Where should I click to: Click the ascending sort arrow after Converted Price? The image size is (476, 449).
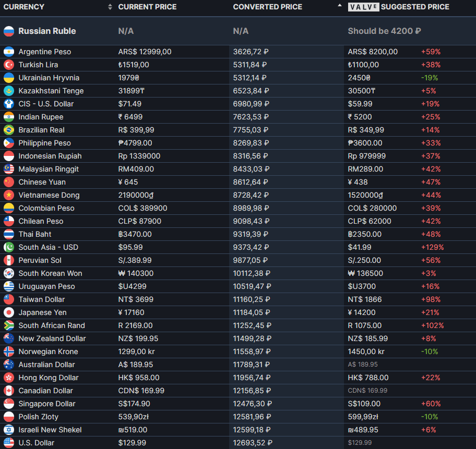click(340, 6)
